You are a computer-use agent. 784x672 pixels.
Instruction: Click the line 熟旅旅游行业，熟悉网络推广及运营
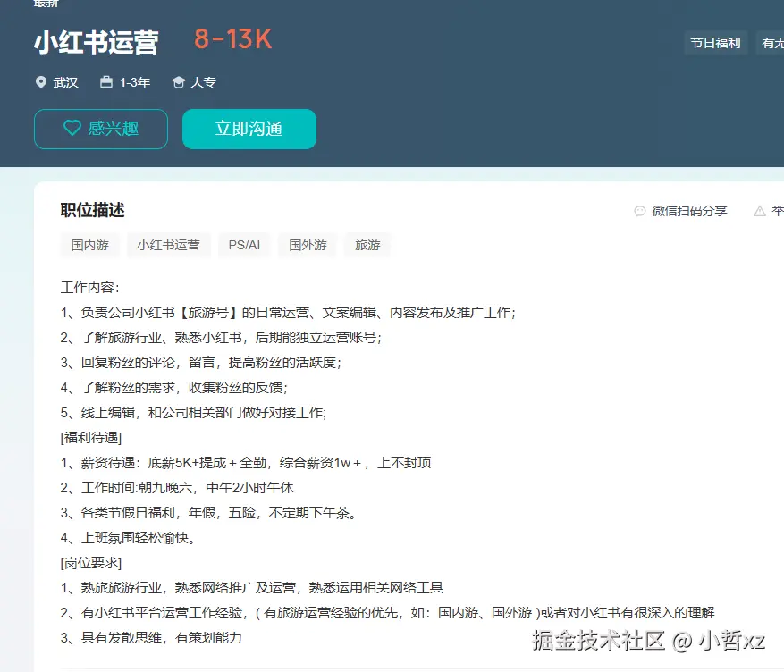click(x=251, y=588)
